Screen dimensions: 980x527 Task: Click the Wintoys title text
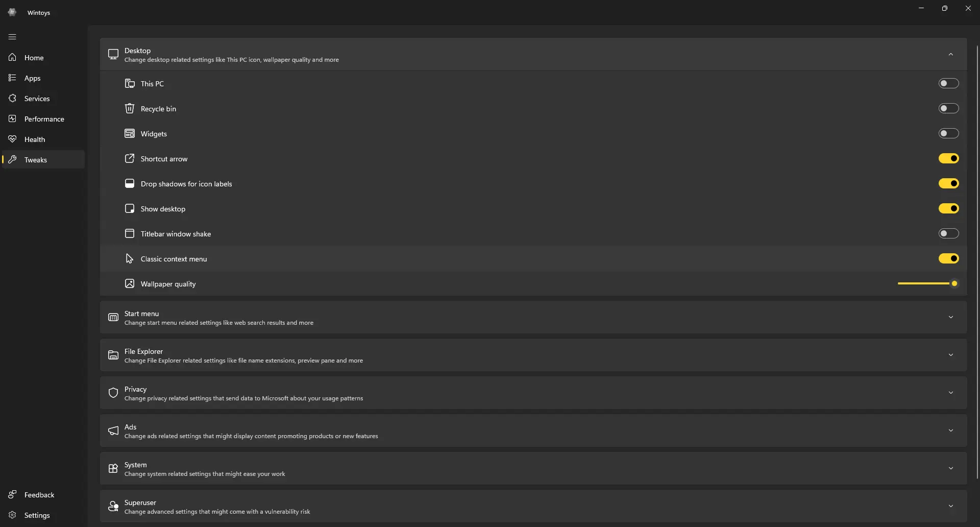[x=39, y=13]
